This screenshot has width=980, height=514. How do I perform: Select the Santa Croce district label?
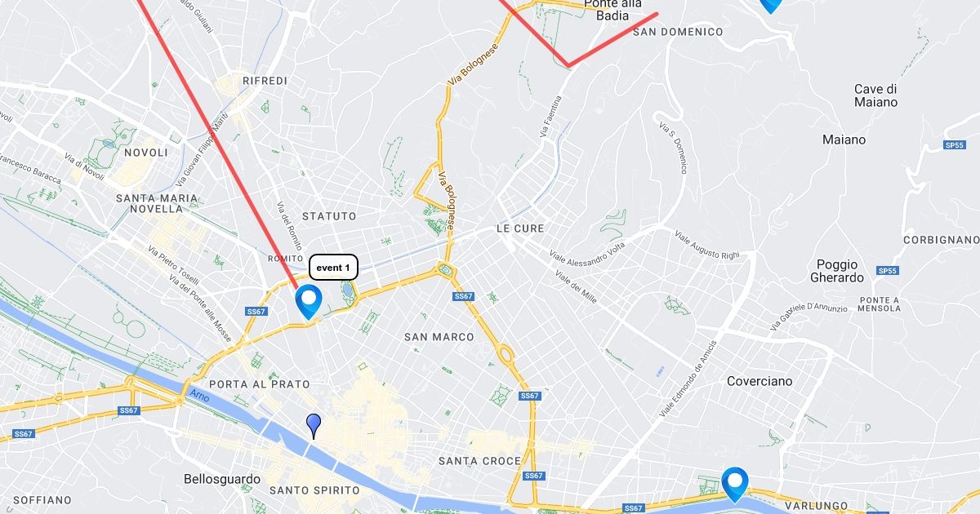pos(479,461)
